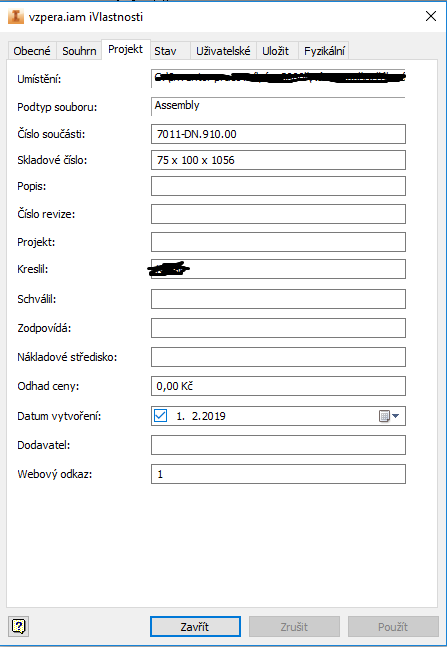
Task: Open the calendar picker for Datum vytvoření
Action: (389, 416)
